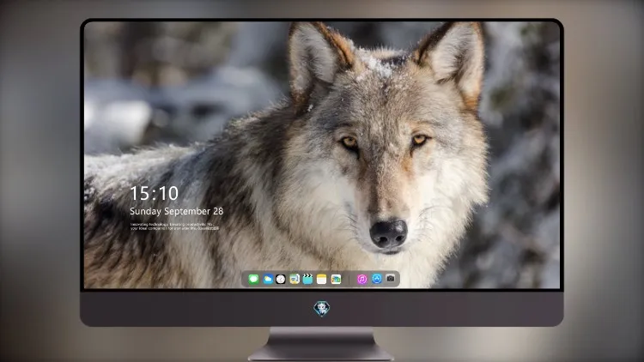Launch the Clock app from the dock
Viewport: 644px width, 362px height.
(x=281, y=280)
